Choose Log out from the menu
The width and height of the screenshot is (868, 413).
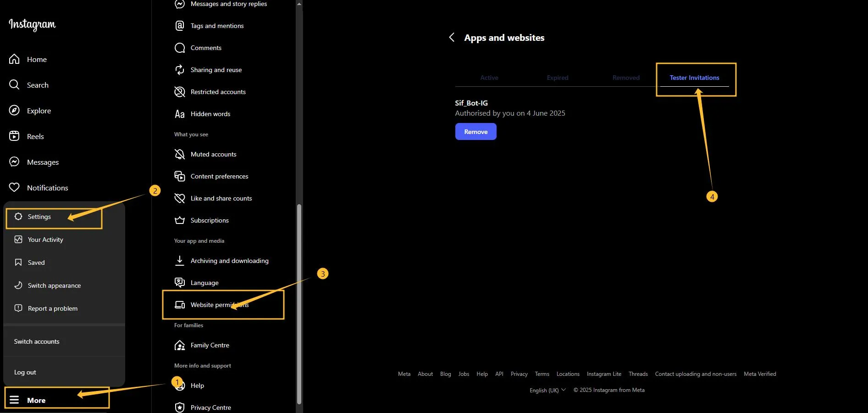(25, 372)
